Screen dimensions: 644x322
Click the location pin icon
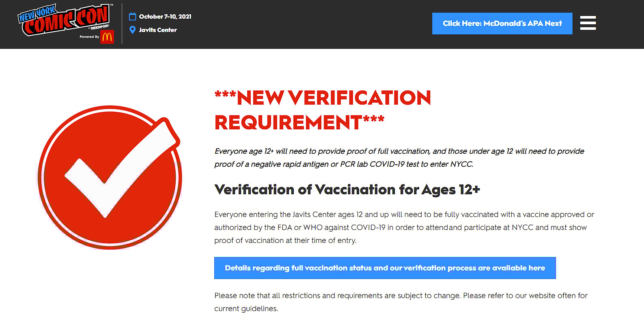tap(132, 30)
